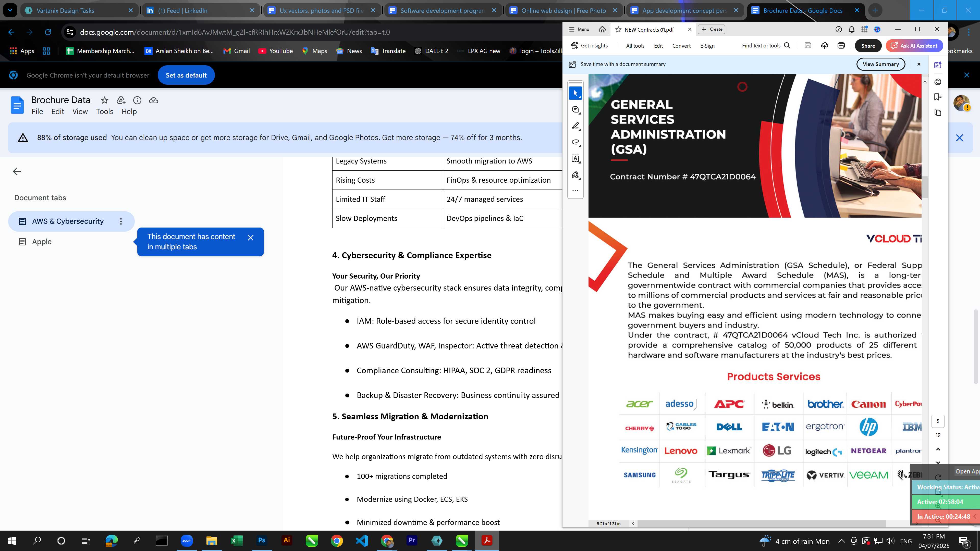Open the Acrobat fill and sign tool
The image size is (980, 551).
(x=575, y=175)
